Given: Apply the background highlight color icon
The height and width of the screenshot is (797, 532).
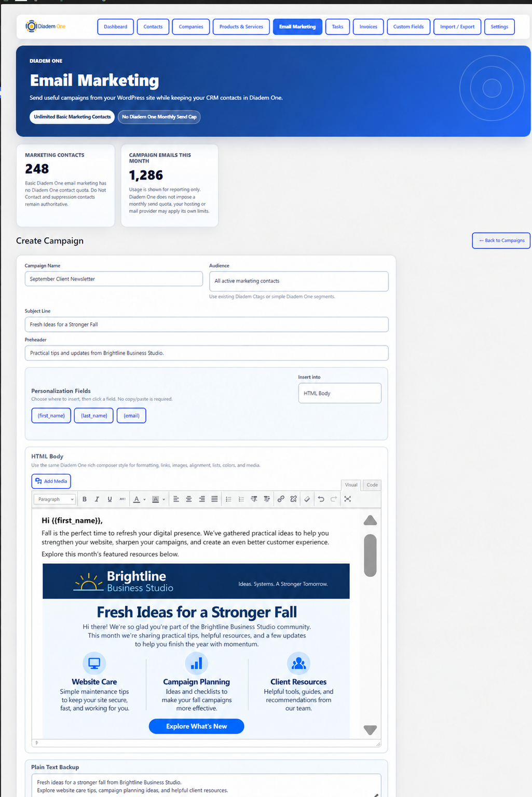Looking at the screenshot, I should (x=156, y=499).
